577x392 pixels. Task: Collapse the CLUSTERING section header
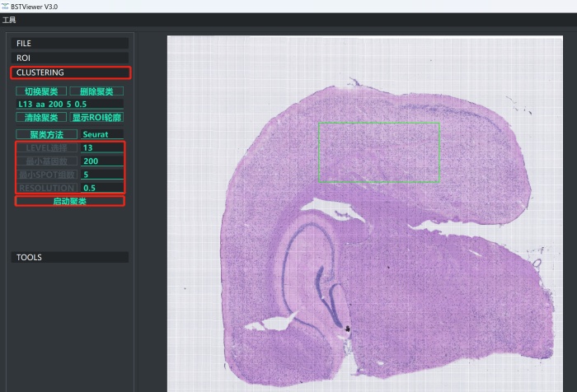coord(70,72)
